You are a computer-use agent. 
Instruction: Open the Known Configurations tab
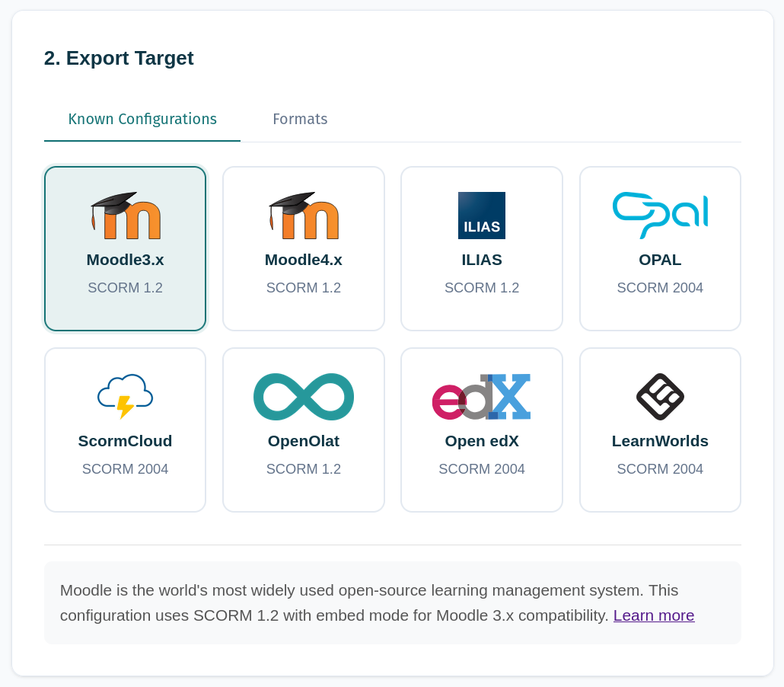142,120
